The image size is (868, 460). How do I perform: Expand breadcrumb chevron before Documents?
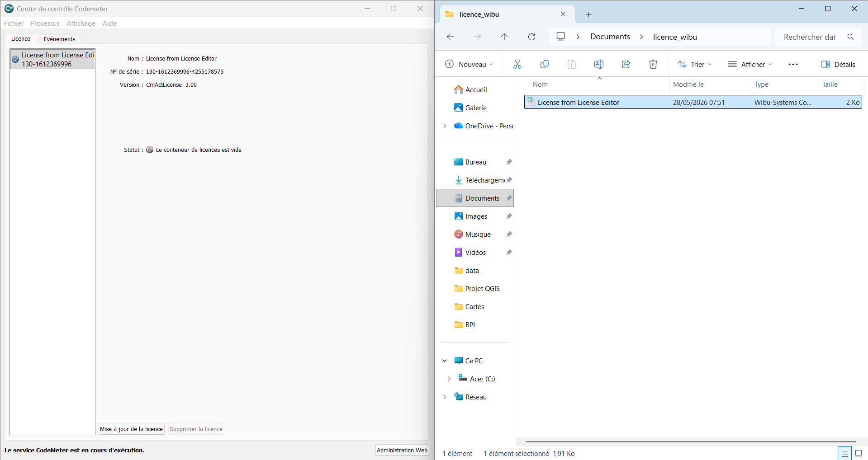(x=578, y=37)
